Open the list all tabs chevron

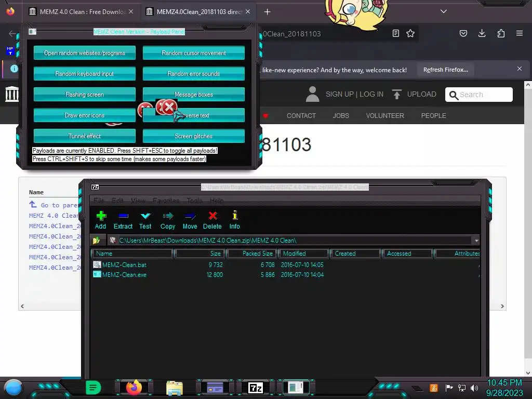coord(444,11)
